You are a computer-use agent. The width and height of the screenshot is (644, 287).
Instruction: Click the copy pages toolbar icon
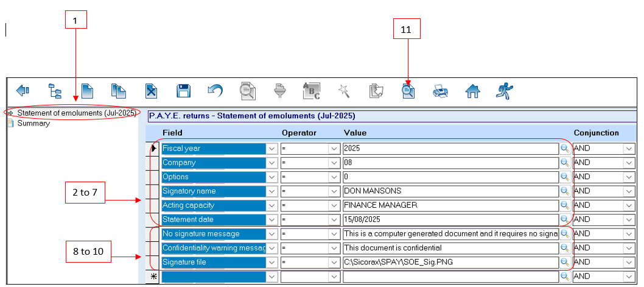click(118, 91)
